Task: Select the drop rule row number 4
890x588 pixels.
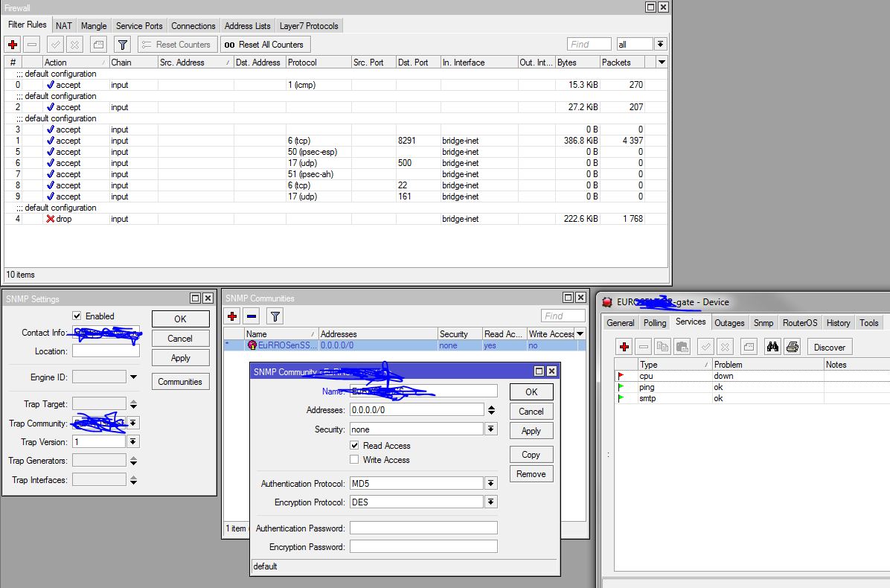Action: (x=335, y=219)
